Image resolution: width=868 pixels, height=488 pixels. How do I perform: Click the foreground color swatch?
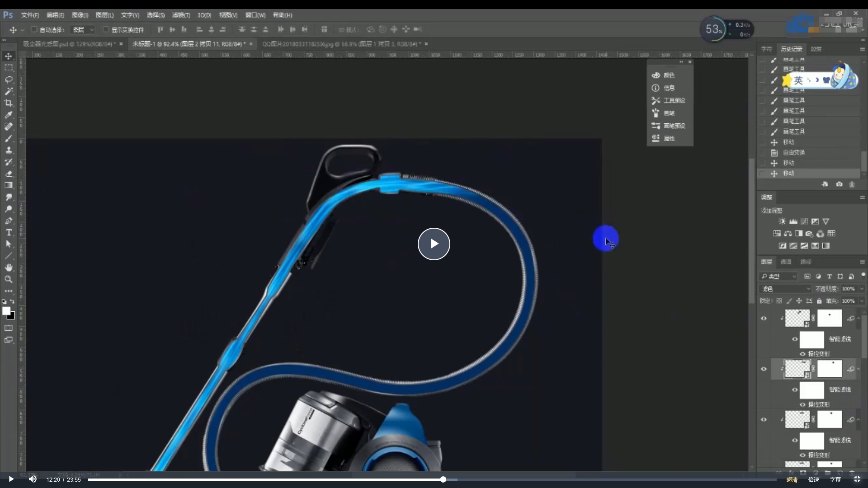pos(6,311)
